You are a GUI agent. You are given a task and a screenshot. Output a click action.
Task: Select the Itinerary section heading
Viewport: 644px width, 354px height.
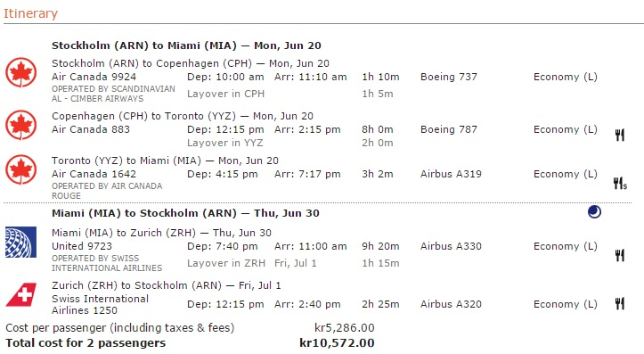31,13
